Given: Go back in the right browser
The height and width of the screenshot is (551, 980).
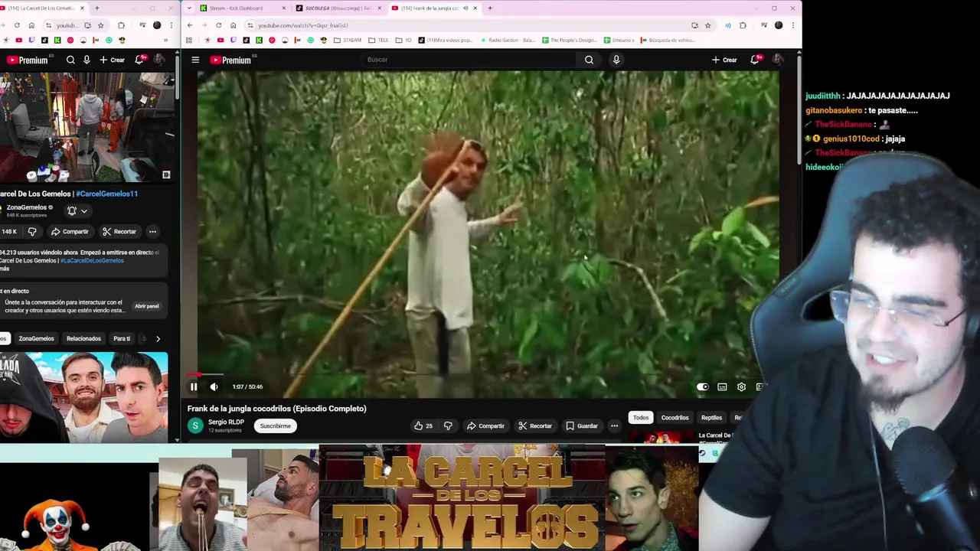Looking at the screenshot, I should click(x=190, y=25).
